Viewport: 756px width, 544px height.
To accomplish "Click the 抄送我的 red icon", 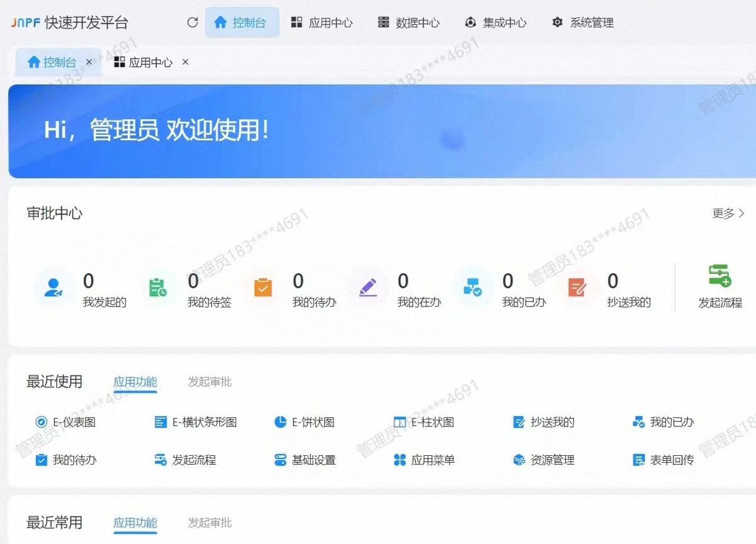I will (x=577, y=288).
